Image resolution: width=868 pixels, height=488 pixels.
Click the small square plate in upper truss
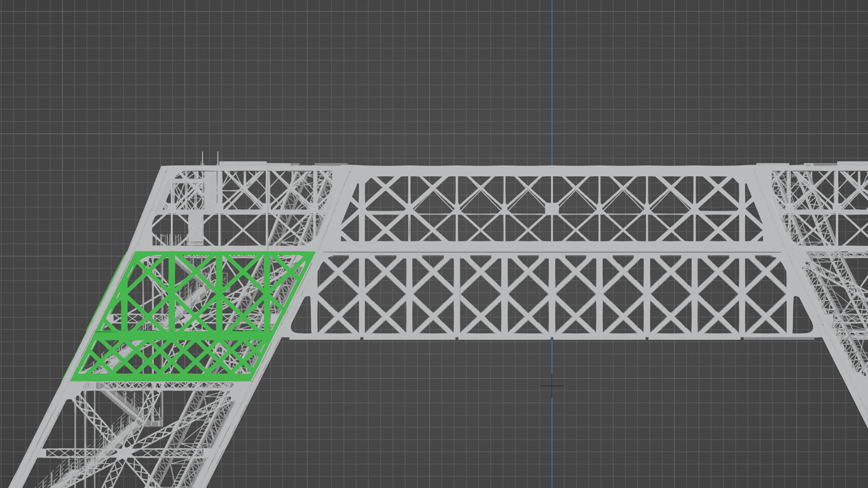coord(551,208)
